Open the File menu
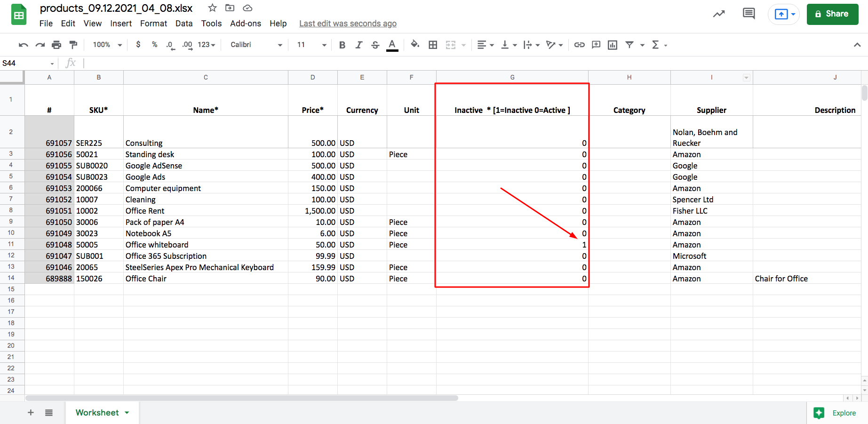This screenshot has height=424, width=868. (46, 24)
